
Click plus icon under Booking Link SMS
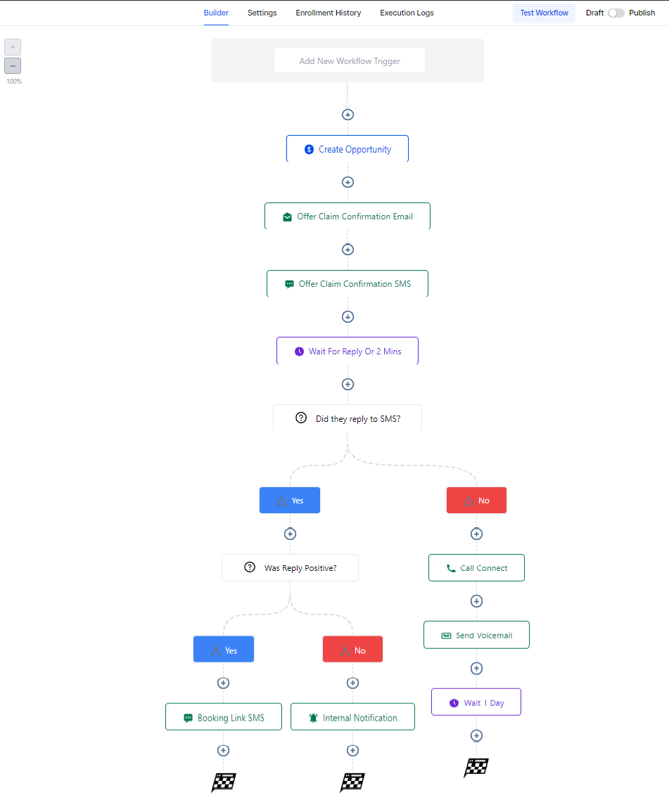[x=223, y=750]
